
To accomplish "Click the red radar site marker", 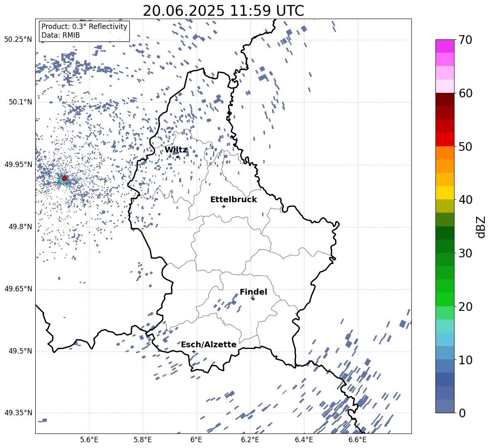I will [x=64, y=179].
